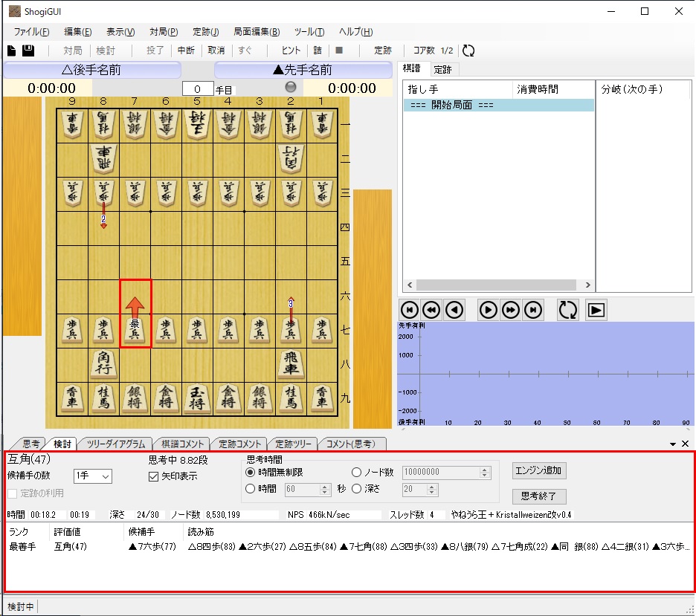Switch to the ツリーダイアグラム tab

(116, 444)
